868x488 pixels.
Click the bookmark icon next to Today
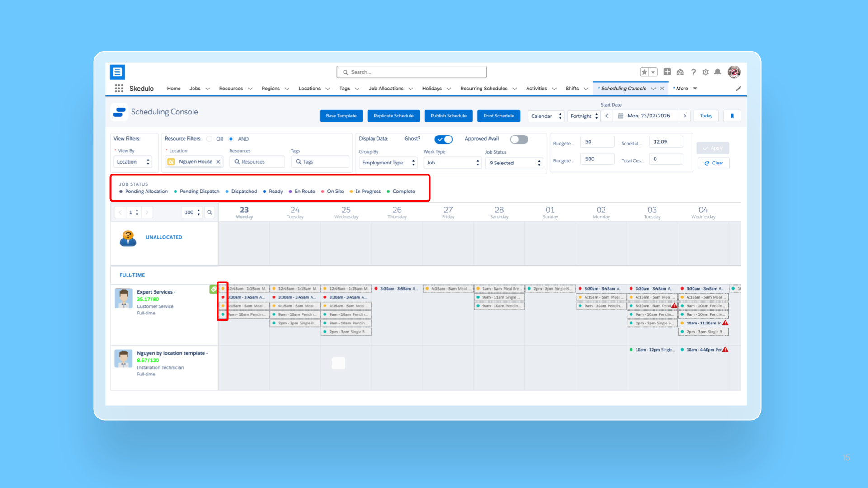(x=732, y=116)
